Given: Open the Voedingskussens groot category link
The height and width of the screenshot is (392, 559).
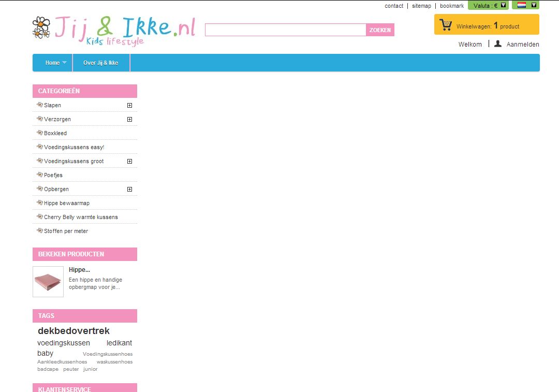Looking at the screenshot, I should click(74, 161).
